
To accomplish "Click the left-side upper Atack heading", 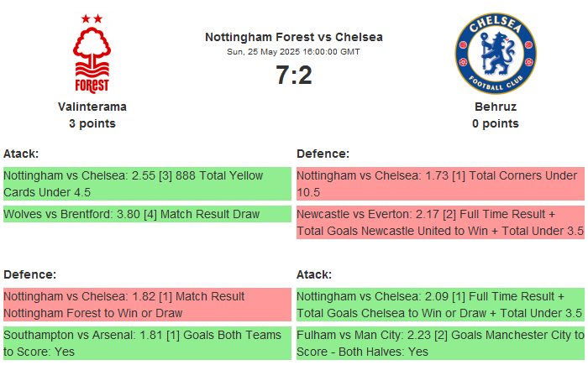I will point(21,154).
